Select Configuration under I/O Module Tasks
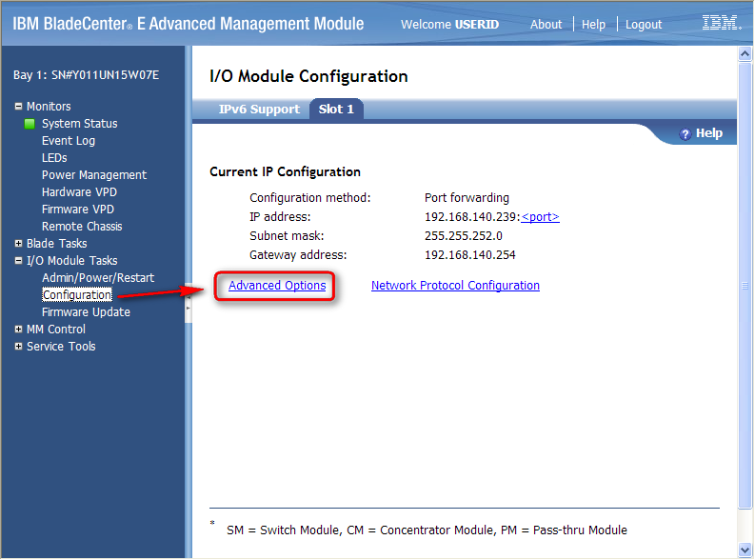This screenshot has height=560, width=755. click(77, 294)
